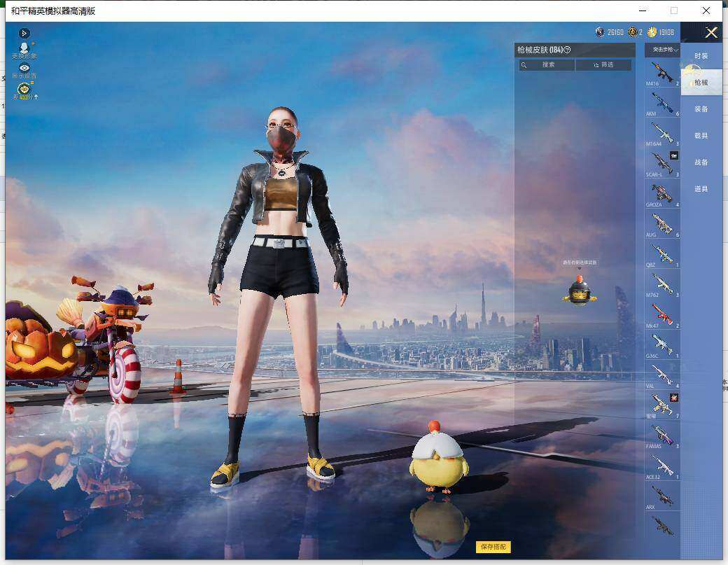This screenshot has height=565, width=728.
Task: Select the AKM gun skin
Action: 662,104
